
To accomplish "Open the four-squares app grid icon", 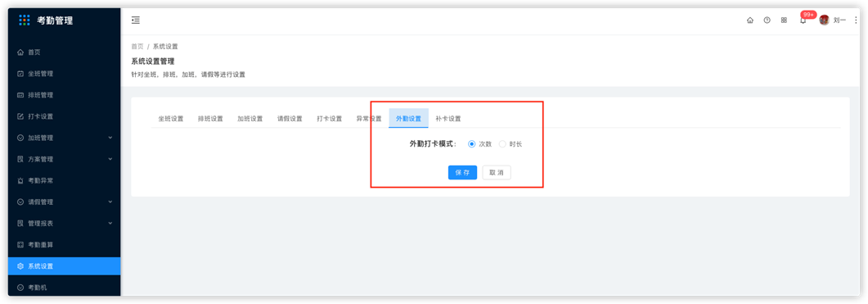I will click(784, 20).
